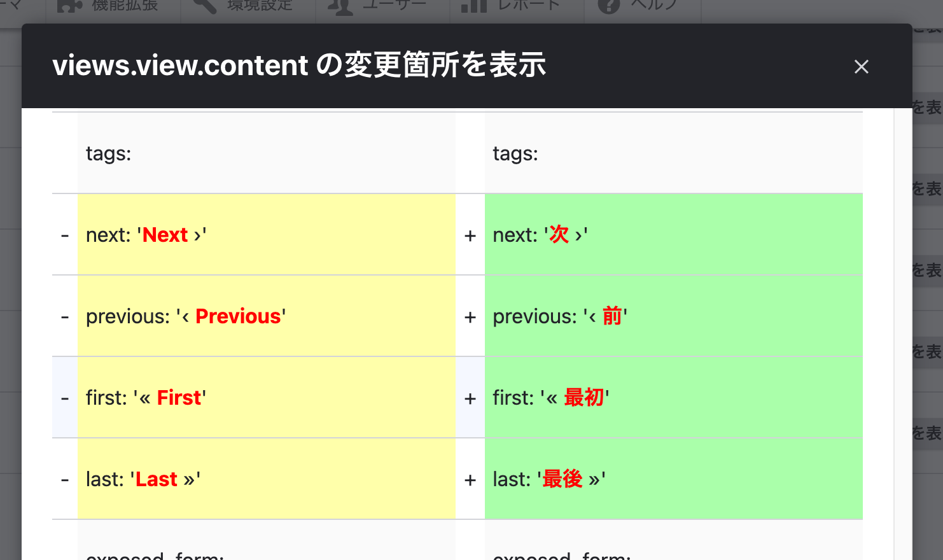The image size is (943, 560).
Task: Click the wrench icon for 環境設定
Action: (x=205, y=6)
